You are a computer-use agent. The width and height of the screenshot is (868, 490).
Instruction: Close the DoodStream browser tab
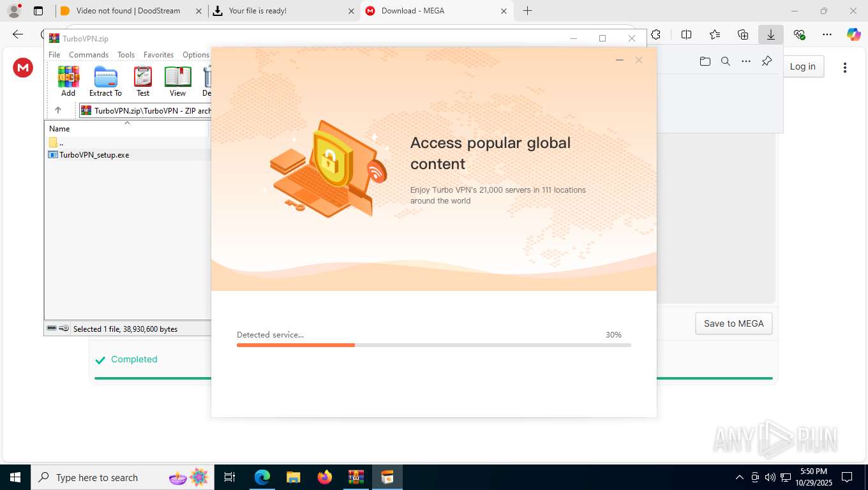(199, 11)
